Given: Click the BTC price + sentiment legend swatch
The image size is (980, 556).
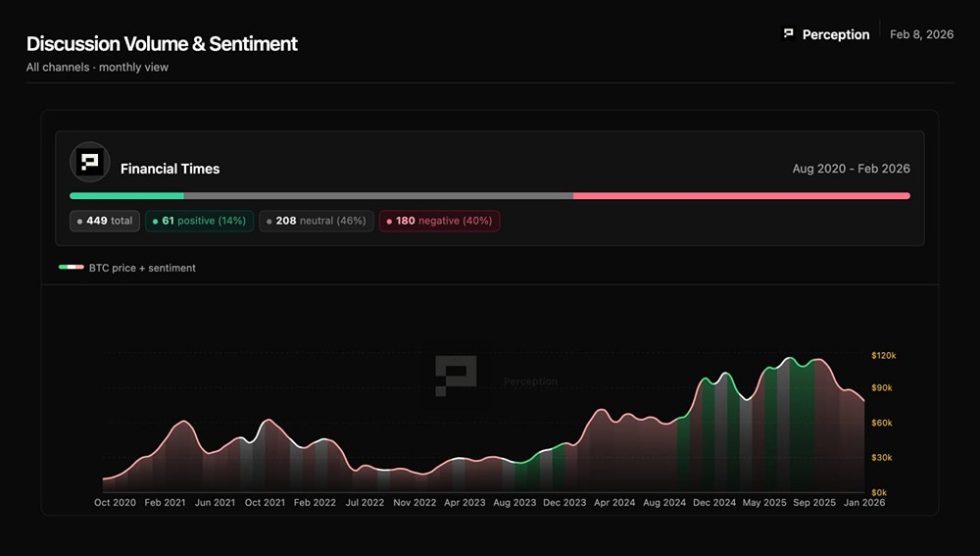Looking at the screenshot, I should (x=71, y=268).
